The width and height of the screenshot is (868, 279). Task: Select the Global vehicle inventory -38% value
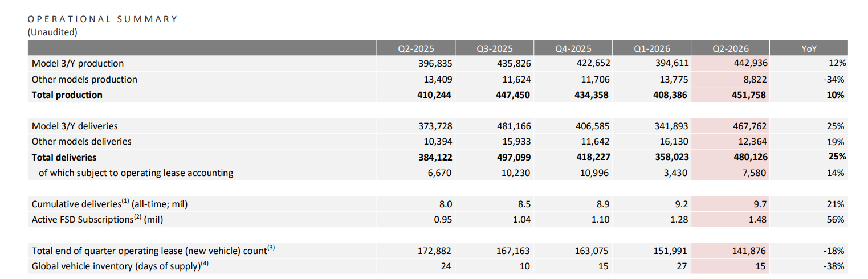pyautogui.click(x=834, y=266)
